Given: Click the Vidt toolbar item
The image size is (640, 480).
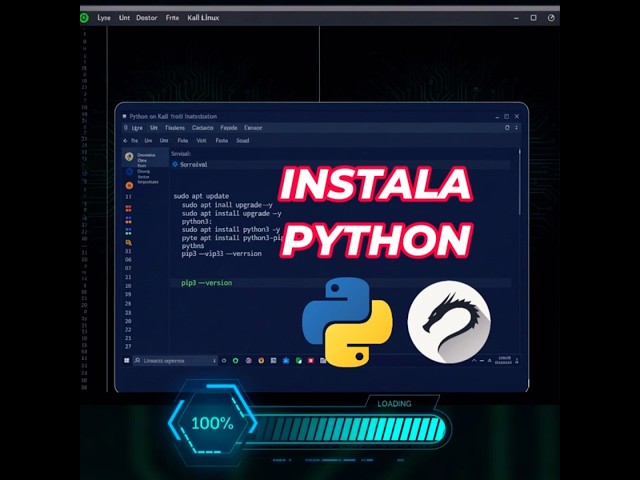Looking at the screenshot, I should [201, 140].
